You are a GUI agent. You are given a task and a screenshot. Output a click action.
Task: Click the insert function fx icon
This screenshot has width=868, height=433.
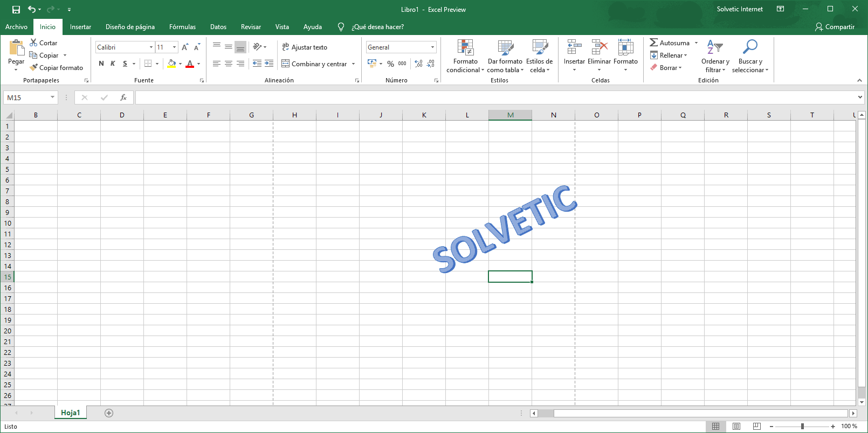[123, 97]
